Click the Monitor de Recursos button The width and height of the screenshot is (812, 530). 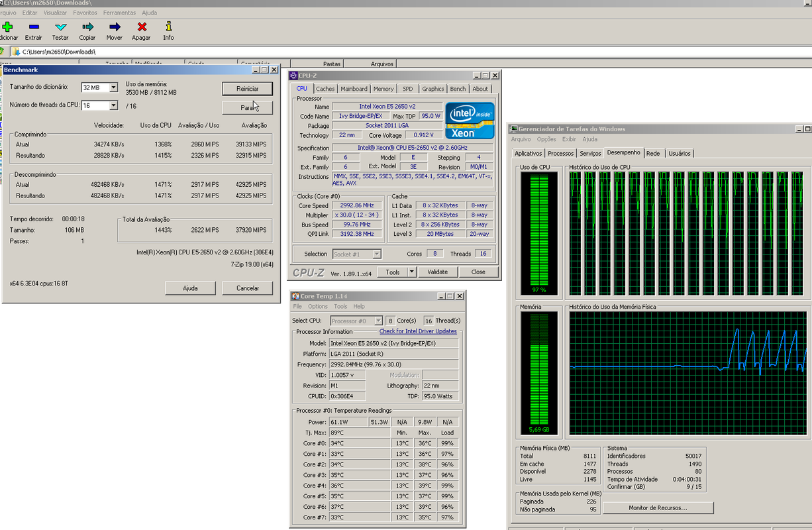click(658, 508)
